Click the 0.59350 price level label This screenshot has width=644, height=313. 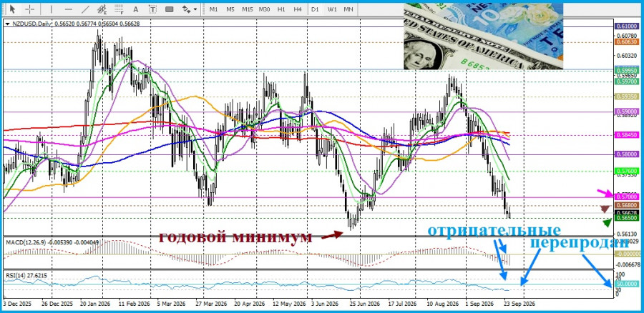click(x=626, y=96)
